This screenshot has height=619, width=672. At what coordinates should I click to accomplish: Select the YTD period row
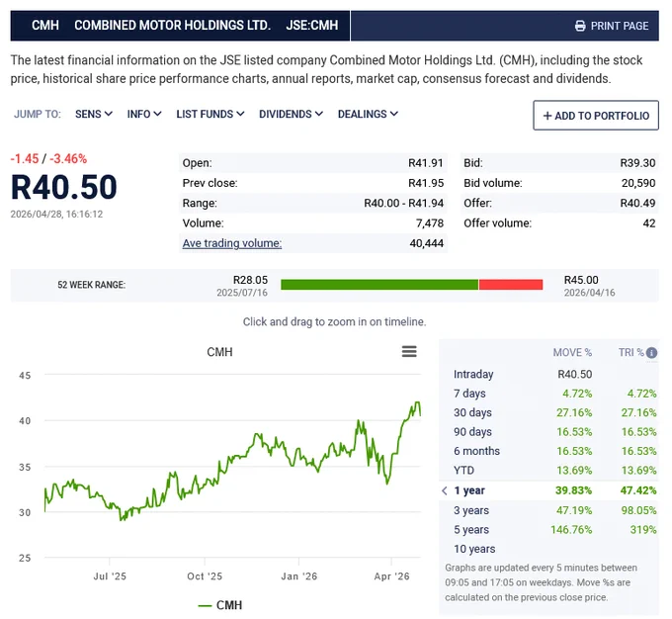point(549,471)
